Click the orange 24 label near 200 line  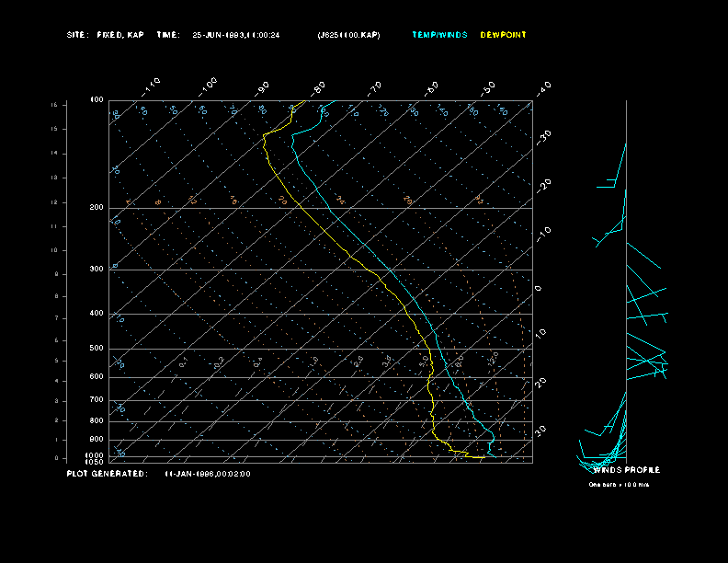[x=341, y=201]
